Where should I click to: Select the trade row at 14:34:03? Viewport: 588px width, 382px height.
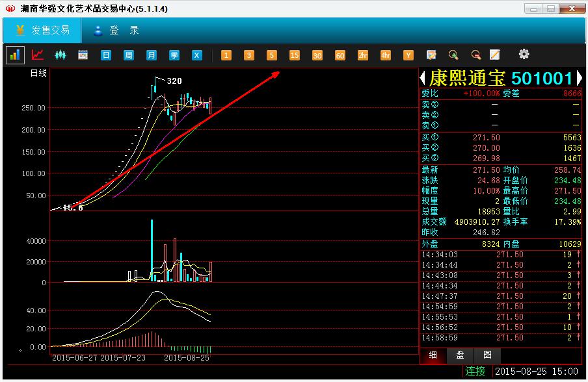(501, 255)
